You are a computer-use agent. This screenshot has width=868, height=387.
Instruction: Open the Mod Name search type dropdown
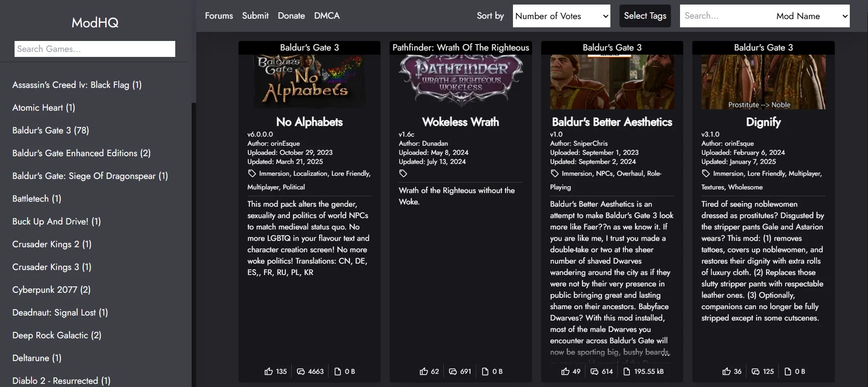tap(811, 16)
